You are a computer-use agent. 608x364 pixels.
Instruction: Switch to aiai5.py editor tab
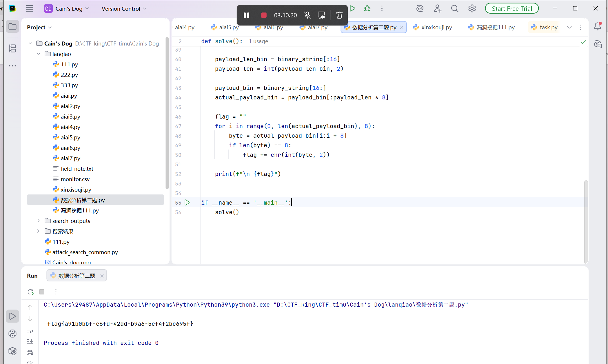click(225, 27)
